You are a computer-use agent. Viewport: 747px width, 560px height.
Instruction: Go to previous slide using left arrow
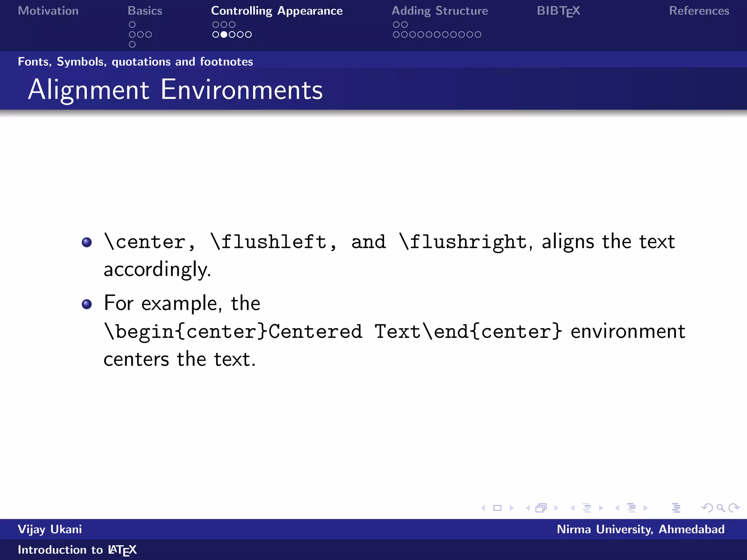pos(483,508)
